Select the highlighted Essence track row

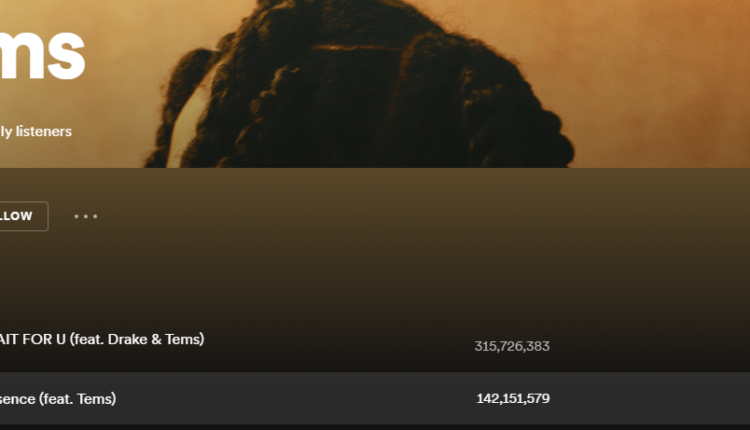(375, 398)
